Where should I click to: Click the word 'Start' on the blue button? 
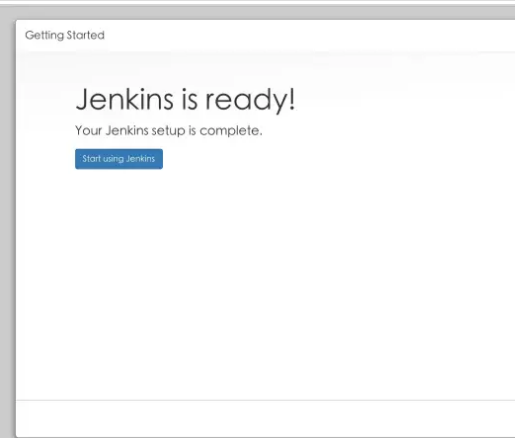click(92, 159)
